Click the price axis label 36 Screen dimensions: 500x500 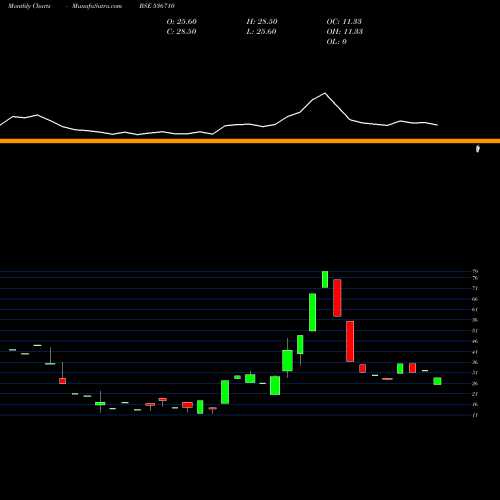475,362
